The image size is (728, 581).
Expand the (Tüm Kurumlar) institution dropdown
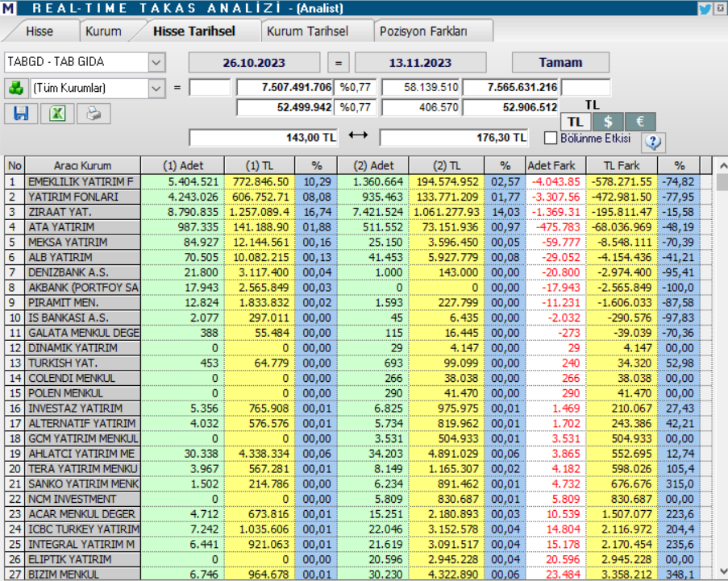coord(156,87)
